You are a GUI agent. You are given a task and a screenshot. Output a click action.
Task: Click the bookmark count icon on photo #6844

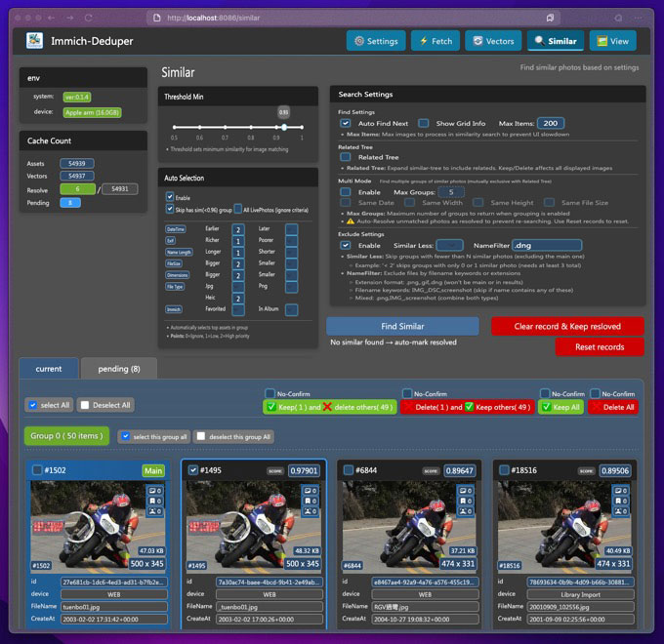tap(466, 501)
